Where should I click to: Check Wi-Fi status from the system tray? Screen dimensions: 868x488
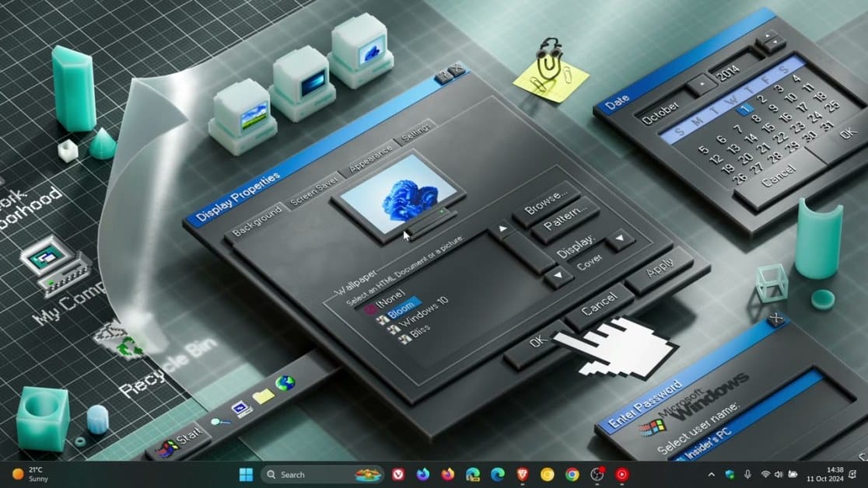click(x=765, y=474)
